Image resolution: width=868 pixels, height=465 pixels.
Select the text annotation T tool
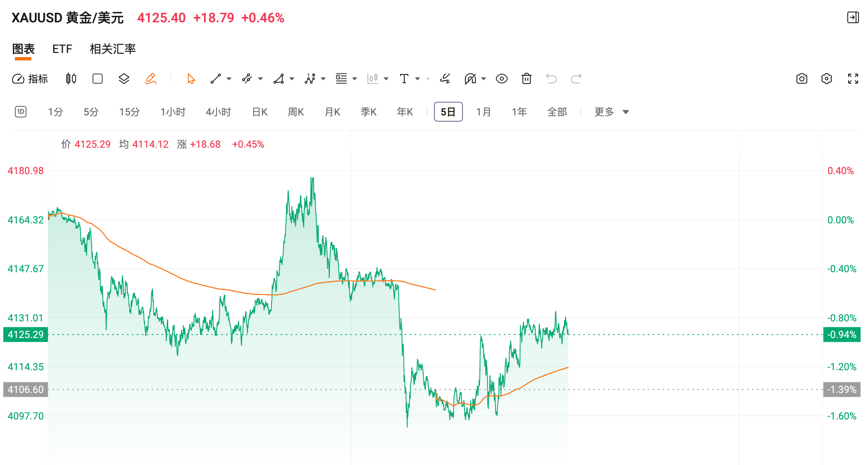pos(404,79)
